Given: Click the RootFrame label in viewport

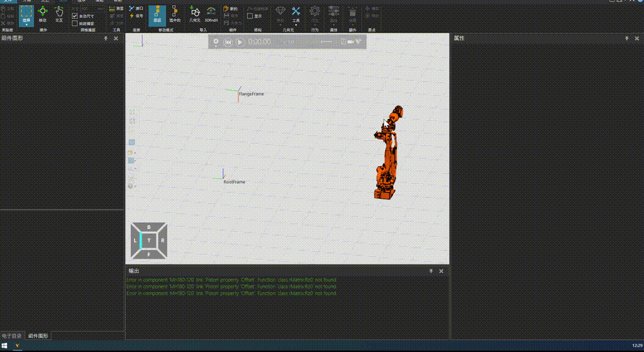Looking at the screenshot, I should (x=235, y=182).
